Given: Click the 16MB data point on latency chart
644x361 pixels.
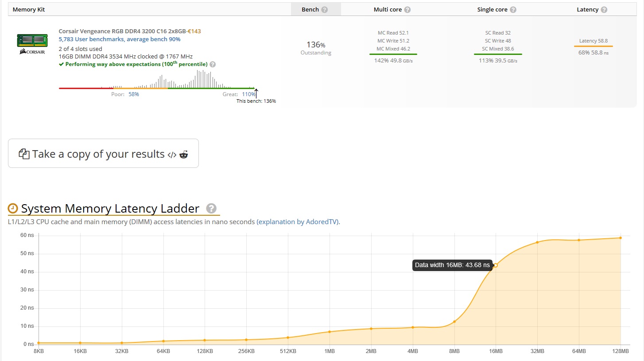Looking at the screenshot, I should 496,265.
